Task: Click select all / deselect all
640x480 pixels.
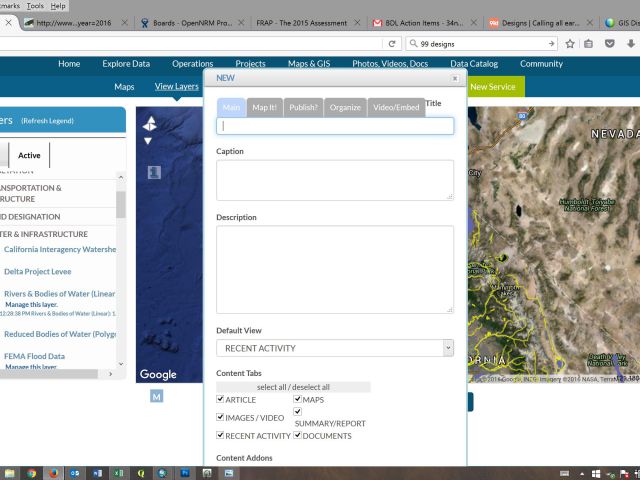Action: pos(293,387)
